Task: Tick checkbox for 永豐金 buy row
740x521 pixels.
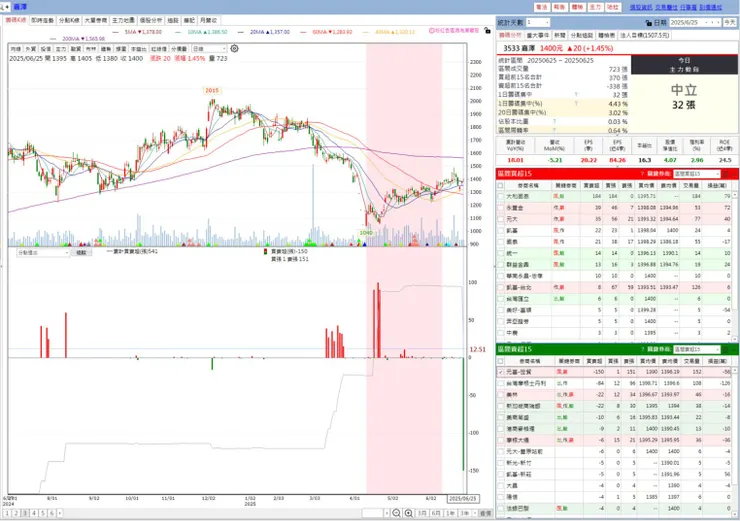Action: pyautogui.click(x=501, y=208)
